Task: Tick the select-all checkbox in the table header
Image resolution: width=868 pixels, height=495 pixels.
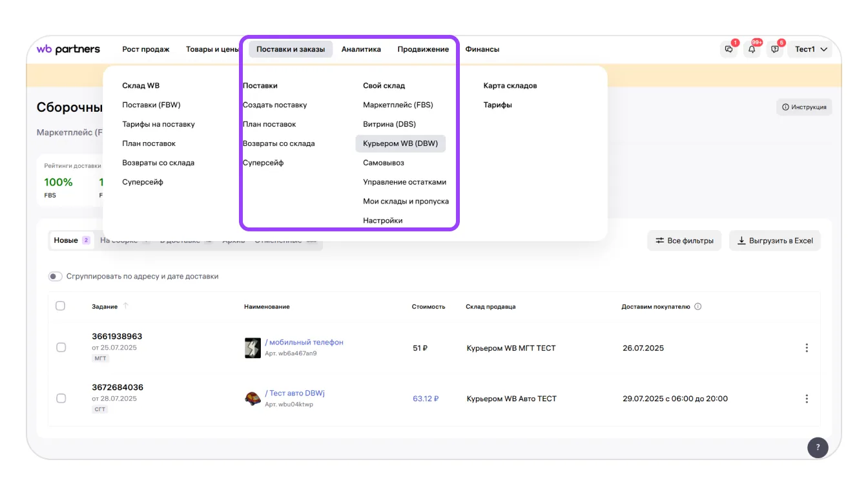Action: 60,306
